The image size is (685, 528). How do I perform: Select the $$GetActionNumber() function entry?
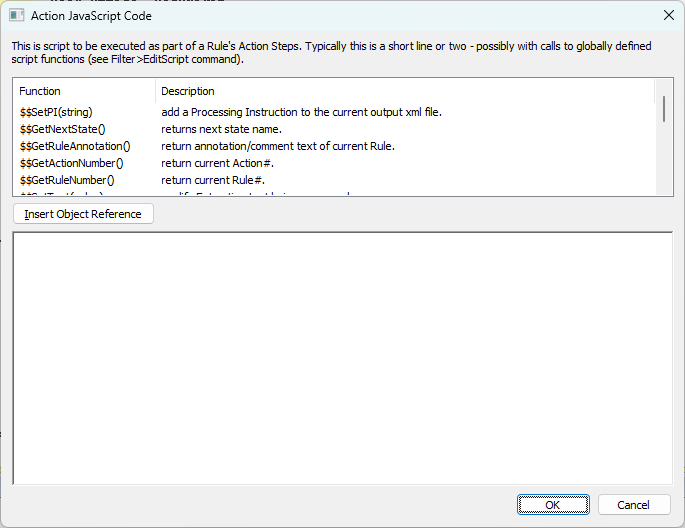tap(72, 163)
